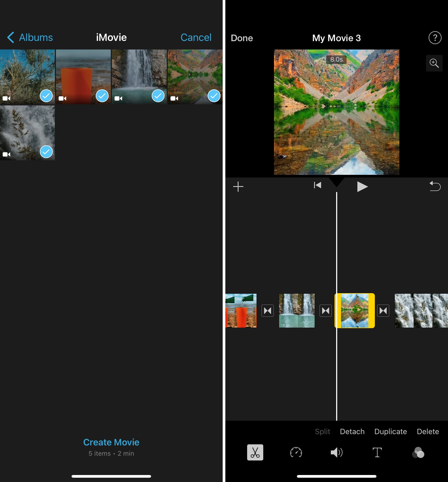
Task: Tap Detach action
Action: (352, 432)
